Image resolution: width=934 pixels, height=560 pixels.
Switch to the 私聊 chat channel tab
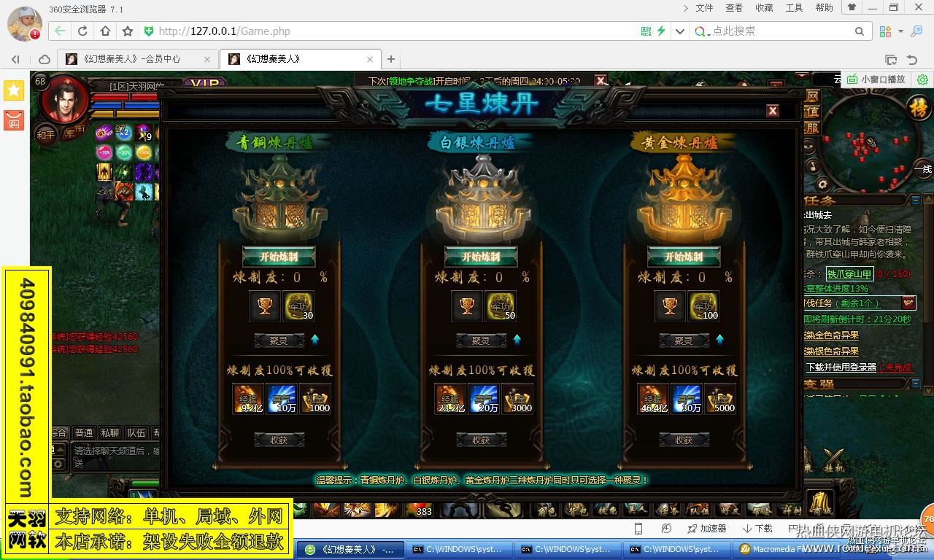pos(110,433)
